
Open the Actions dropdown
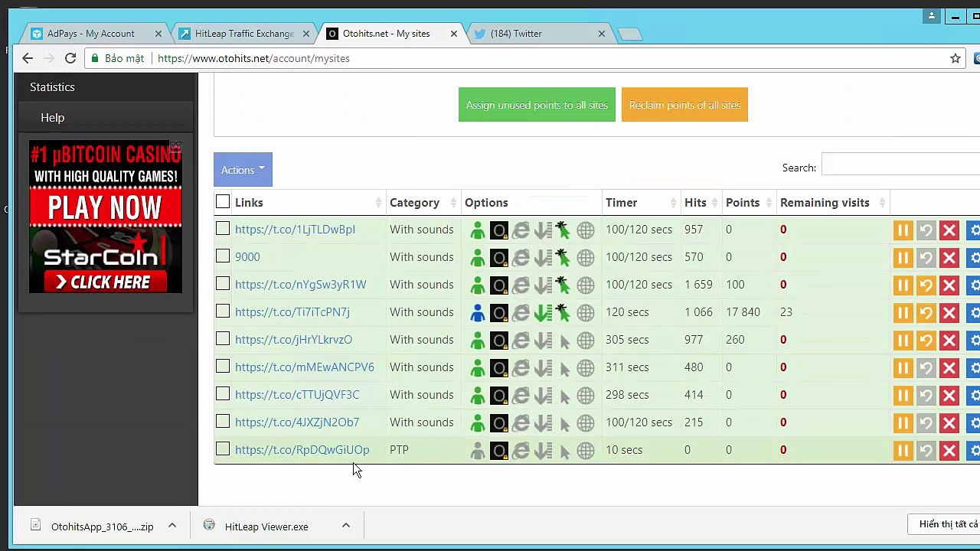[243, 170]
